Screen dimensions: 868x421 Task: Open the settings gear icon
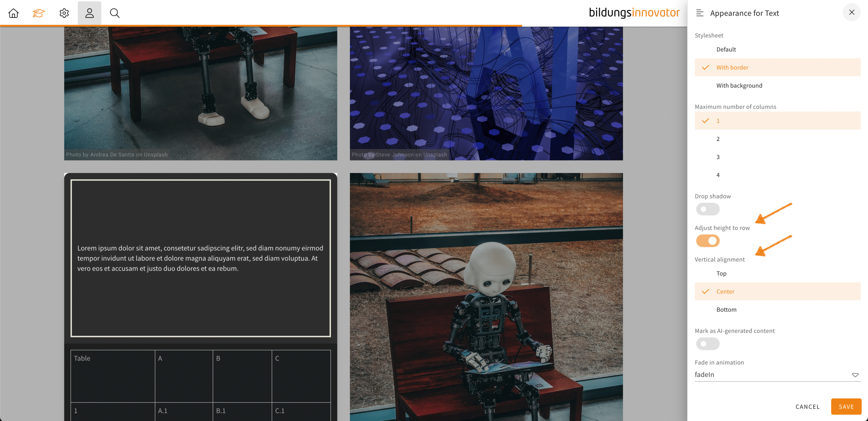pos(64,13)
